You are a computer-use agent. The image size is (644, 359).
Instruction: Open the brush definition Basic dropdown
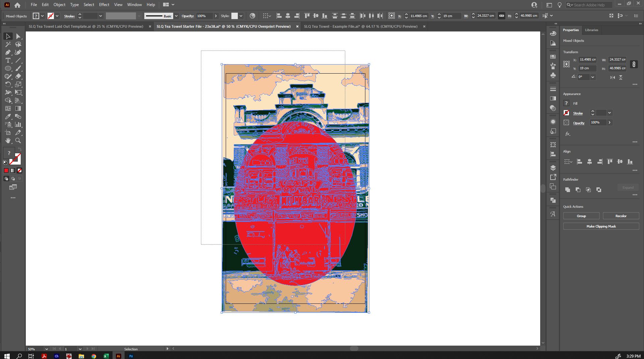coord(176,16)
